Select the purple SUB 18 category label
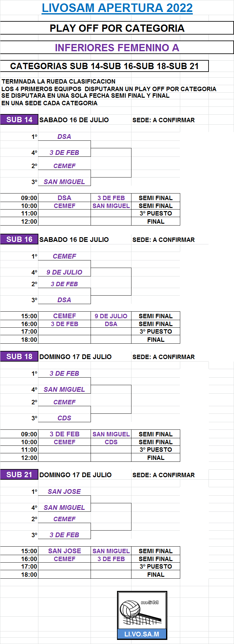The width and height of the screenshot is (234, 644). 19,357
